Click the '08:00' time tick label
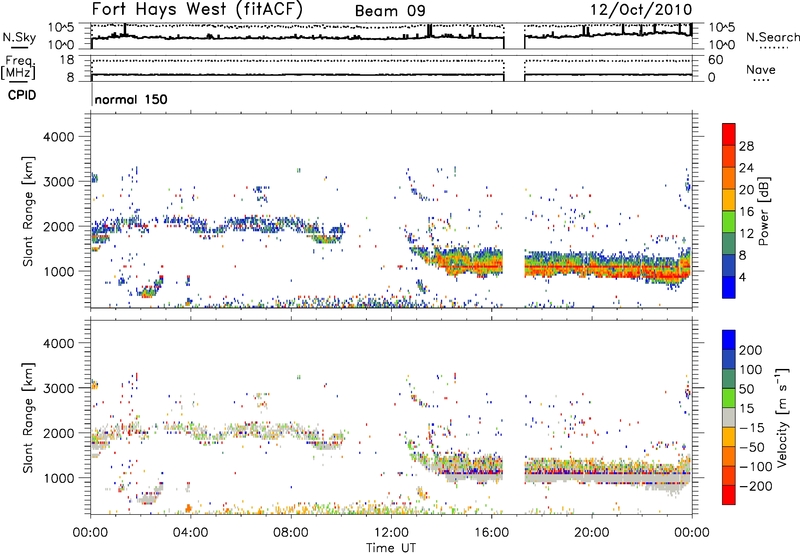 coord(290,533)
